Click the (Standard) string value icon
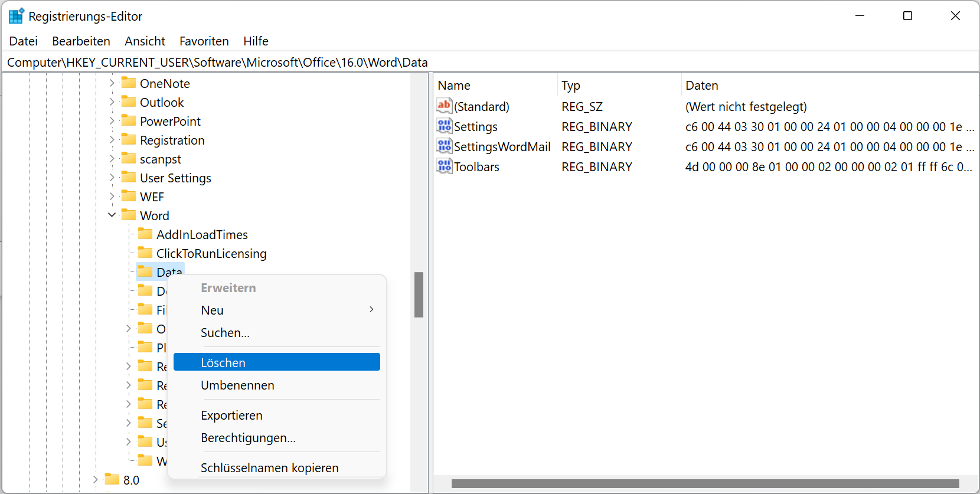 click(x=445, y=106)
